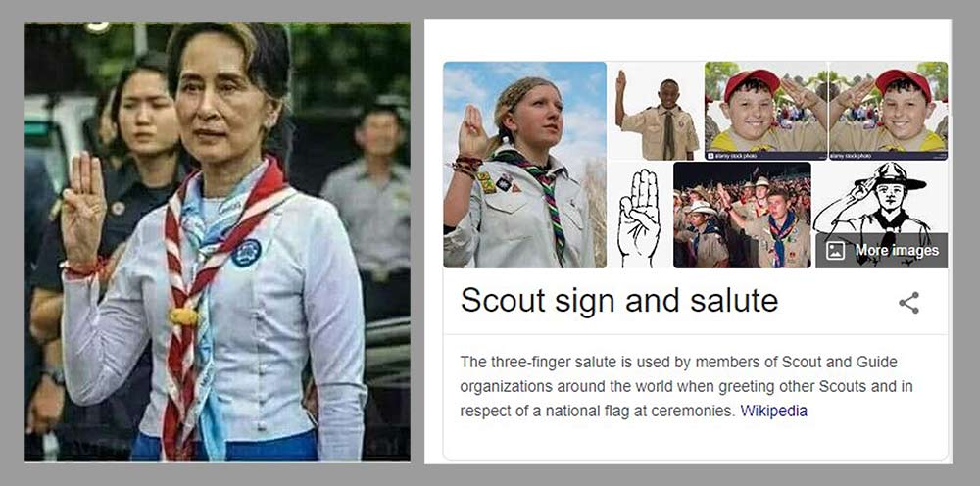The width and height of the screenshot is (980, 486).
Task: Select the three-finger hand line drawing
Action: (x=639, y=216)
